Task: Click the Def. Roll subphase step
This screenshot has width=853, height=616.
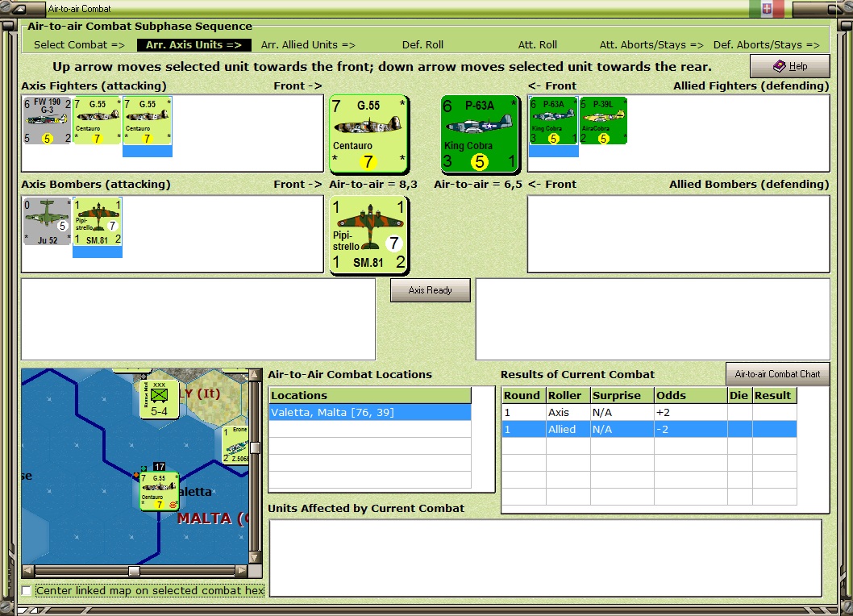Action: click(422, 44)
